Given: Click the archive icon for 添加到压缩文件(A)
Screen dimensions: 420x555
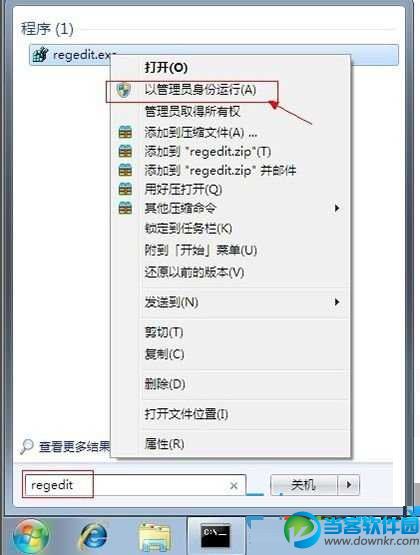Looking at the screenshot, I should [125, 132].
